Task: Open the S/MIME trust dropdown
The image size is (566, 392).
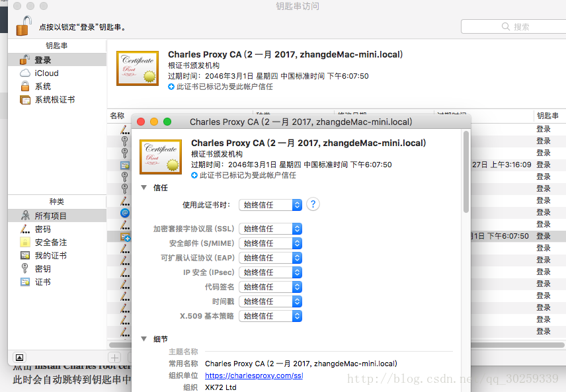Action: [x=270, y=243]
